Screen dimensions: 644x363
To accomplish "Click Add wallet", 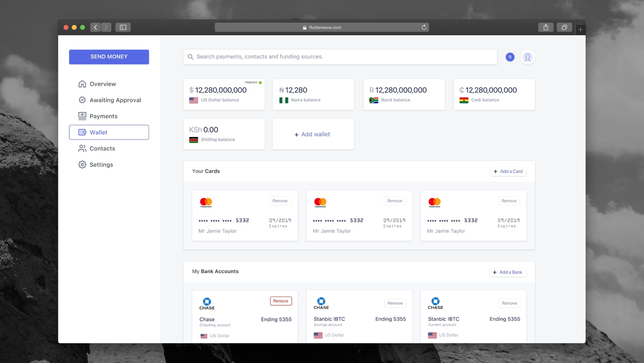I will (x=313, y=134).
